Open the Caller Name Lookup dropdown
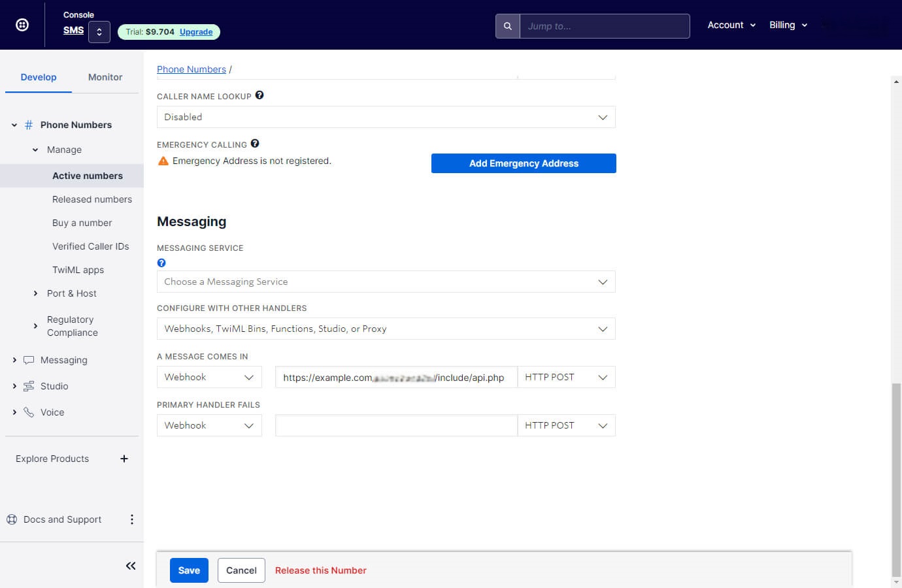Viewport: 902px width, 588px height. click(x=386, y=117)
